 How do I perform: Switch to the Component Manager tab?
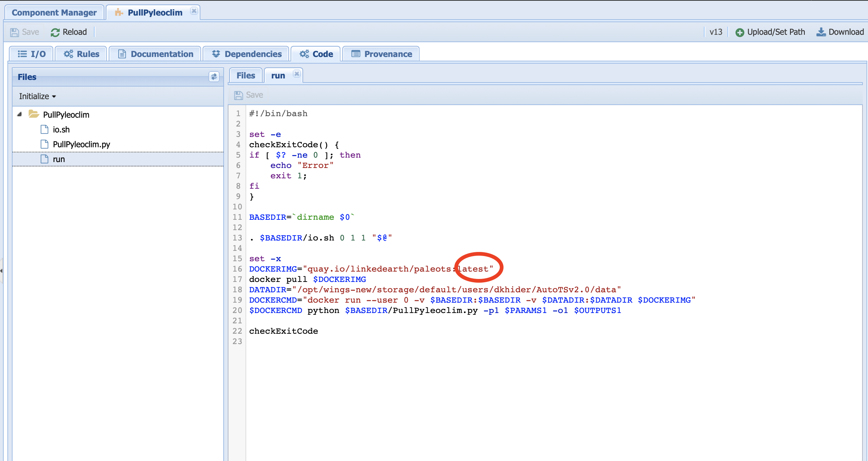pos(54,13)
